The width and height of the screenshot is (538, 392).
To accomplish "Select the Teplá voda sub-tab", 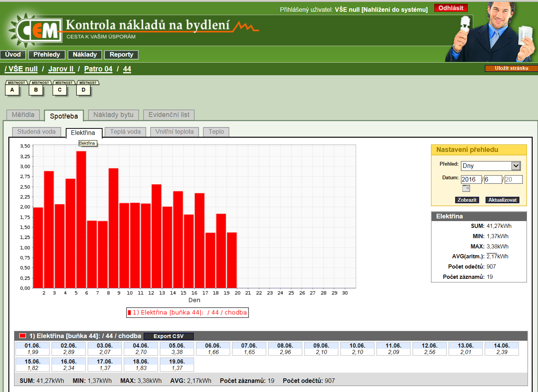I will [x=125, y=132].
